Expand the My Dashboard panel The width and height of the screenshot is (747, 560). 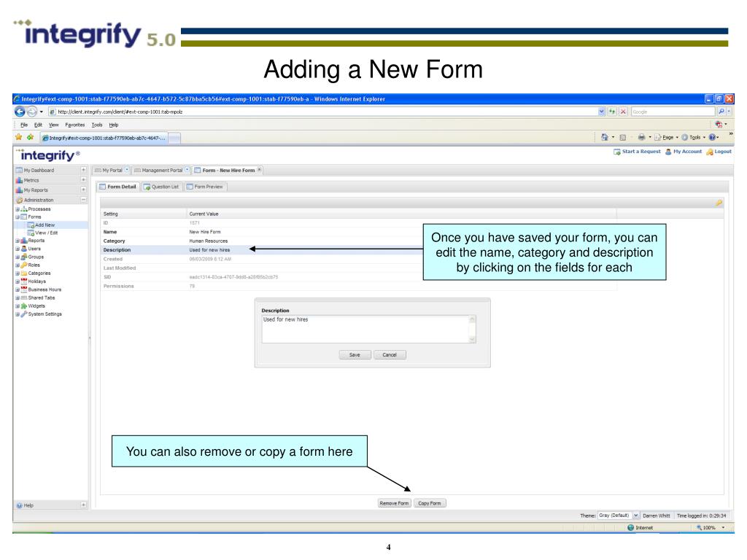click(x=83, y=170)
